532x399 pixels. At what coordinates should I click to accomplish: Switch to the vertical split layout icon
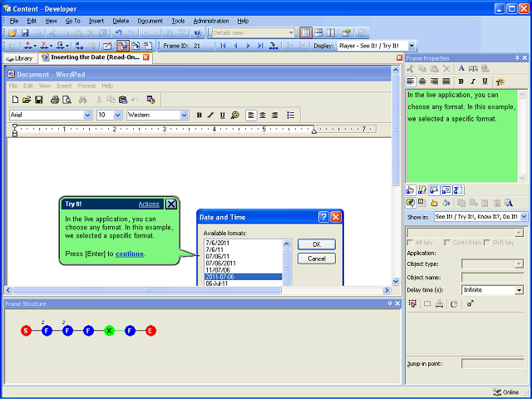point(331,32)
